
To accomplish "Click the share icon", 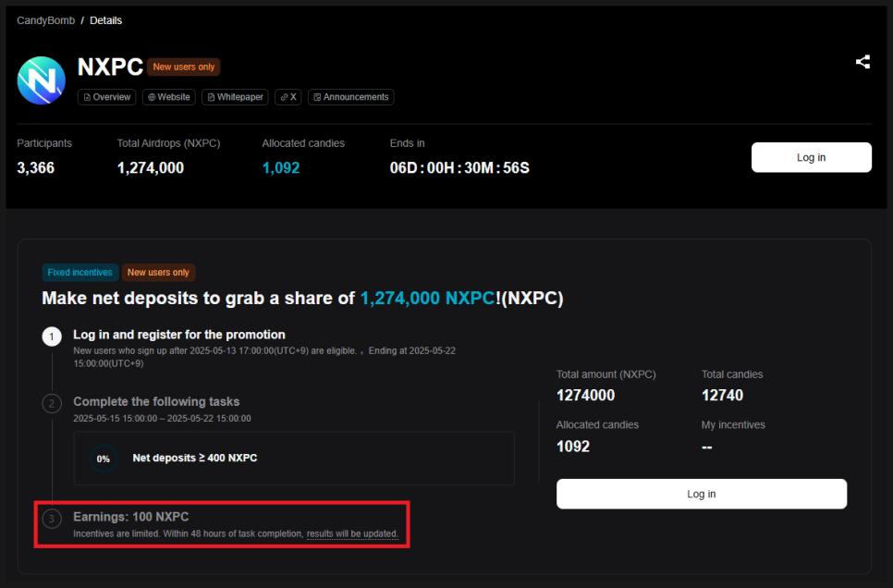I will [x=862, y=62].
